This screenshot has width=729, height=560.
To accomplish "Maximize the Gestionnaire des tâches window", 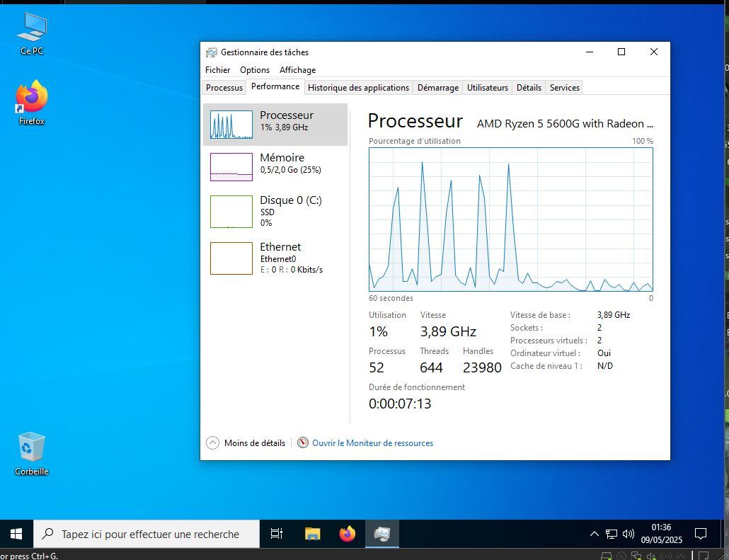I will pos(621,52).
